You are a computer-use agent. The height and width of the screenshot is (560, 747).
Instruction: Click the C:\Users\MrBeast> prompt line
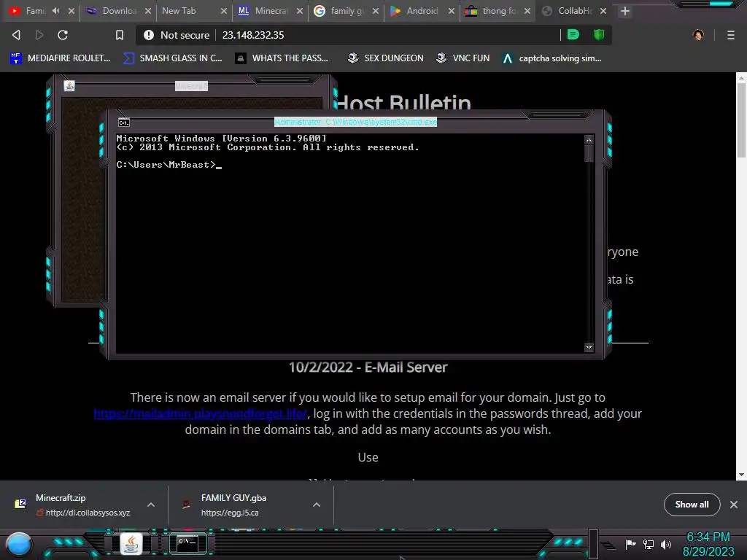click(x=169, y=165)
